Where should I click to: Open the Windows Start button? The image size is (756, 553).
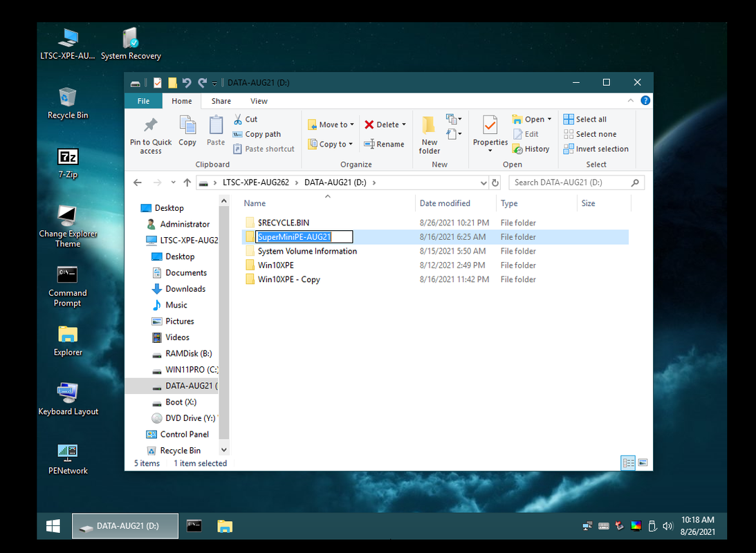pyautogui.click(x=53, y=526)
